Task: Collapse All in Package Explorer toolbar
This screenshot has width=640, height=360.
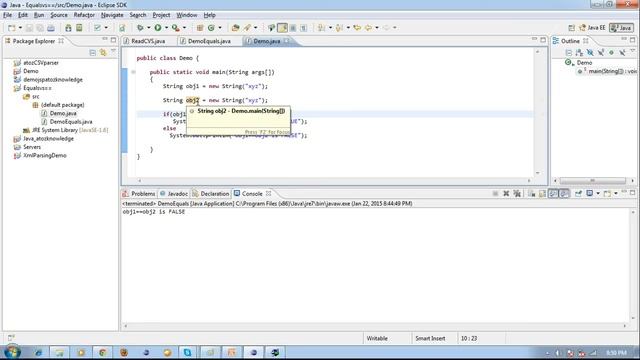Action: click(x=93, y=53)
